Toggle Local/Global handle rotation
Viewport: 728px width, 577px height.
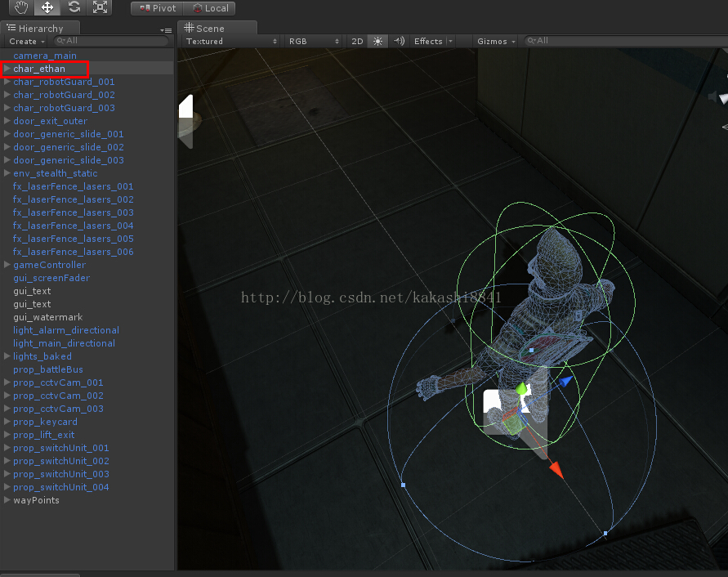210,8
